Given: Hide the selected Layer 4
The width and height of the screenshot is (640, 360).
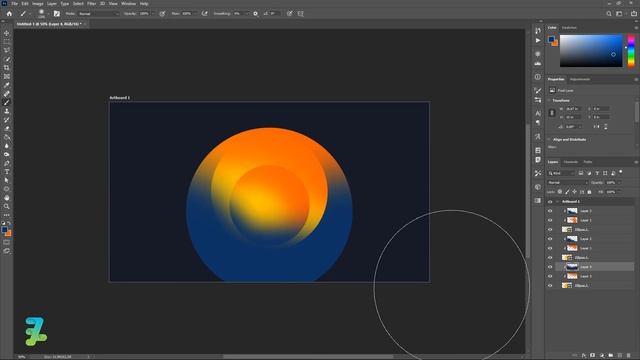Looking at the screenshot, I should 550,267.
